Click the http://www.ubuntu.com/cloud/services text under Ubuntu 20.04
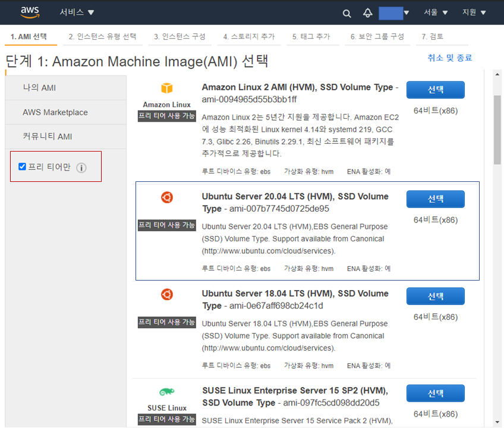Image resolution: width=504 pixels, height=428 pixels. pos(269,251)
